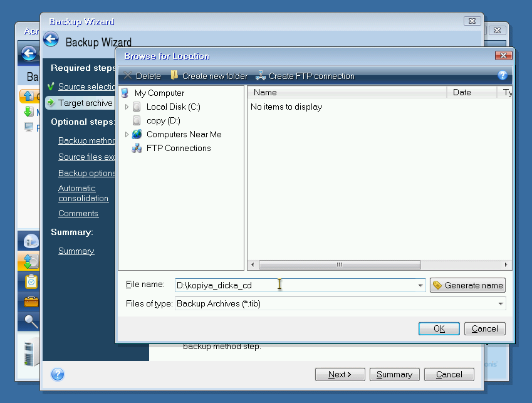This screenshot has height=403, width=532.
Task: Cancel the Browse for Location dialog
Action: (484, 328)
